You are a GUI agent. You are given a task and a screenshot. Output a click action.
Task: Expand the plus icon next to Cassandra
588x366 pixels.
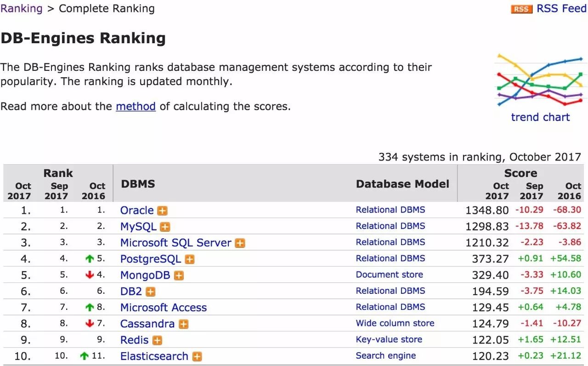tap(183, 324)
